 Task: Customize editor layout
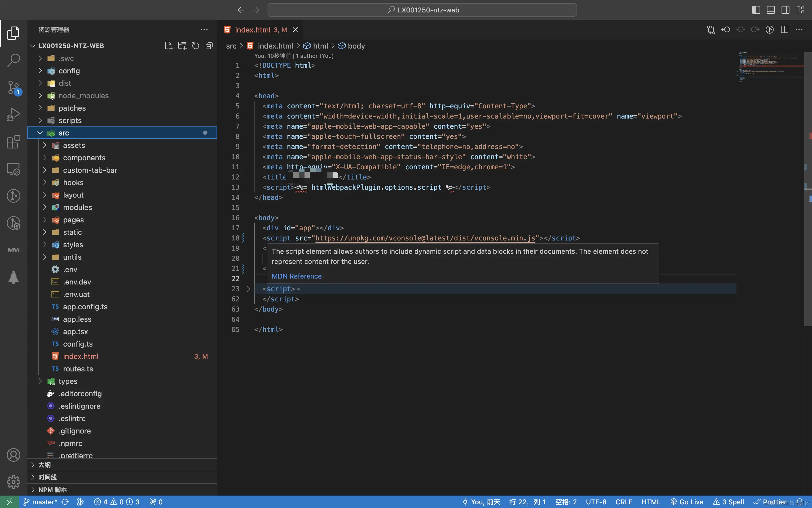(800, 10)
